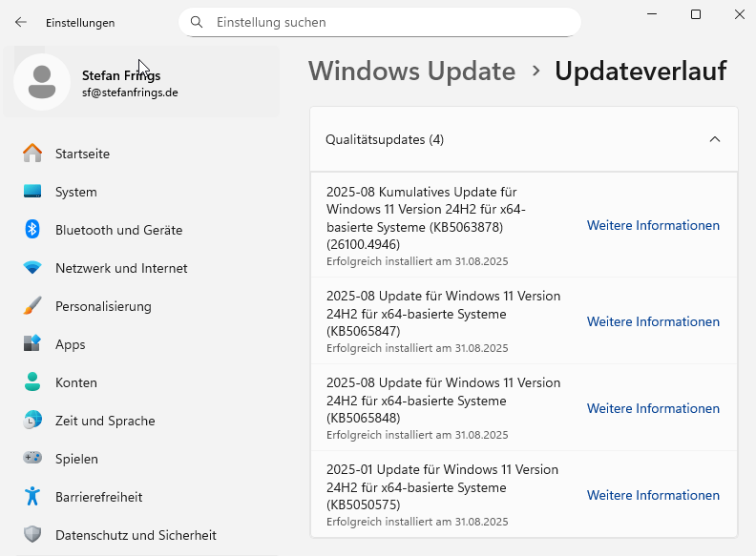This screenshot has height=556, width=756.
Task: Click the Netzwerk Wi-Fi icon
Action: pos(32,267)
